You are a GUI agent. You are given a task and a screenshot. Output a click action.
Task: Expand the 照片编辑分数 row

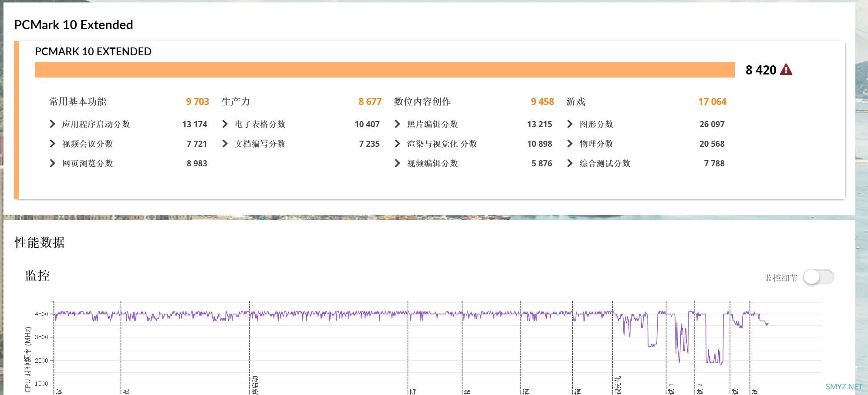(x=398, y=124)
